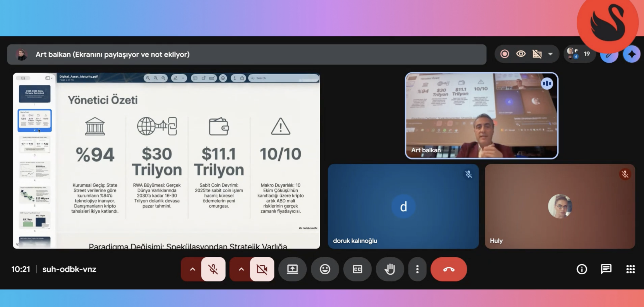Viewport: 644px width, 307px height.
Task: Open the three-dot more options menu
Action: 417,269
